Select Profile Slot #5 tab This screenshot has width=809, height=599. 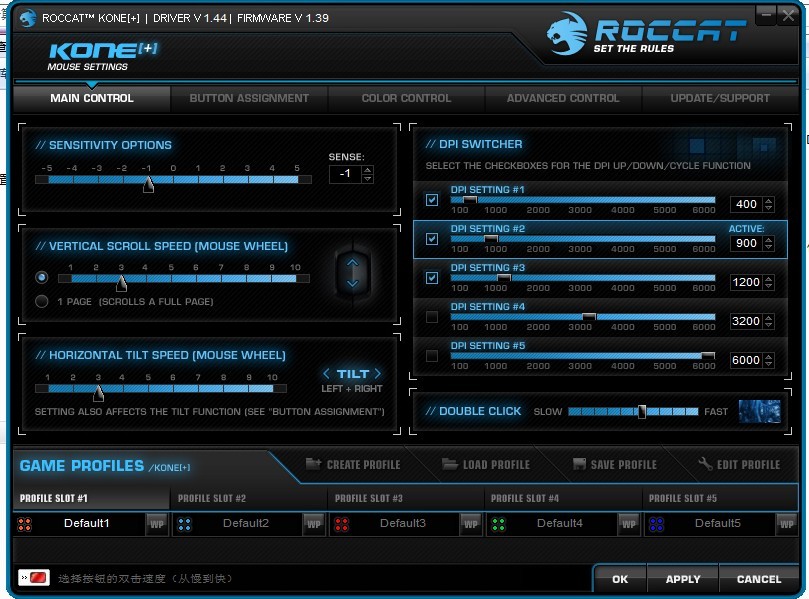pyautogui.click(x=720, y=498)
